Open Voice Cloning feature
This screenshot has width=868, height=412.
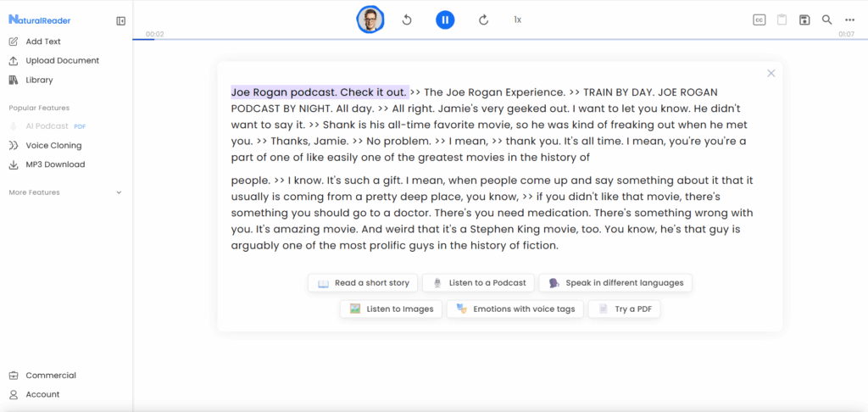(x=53, y=146)
